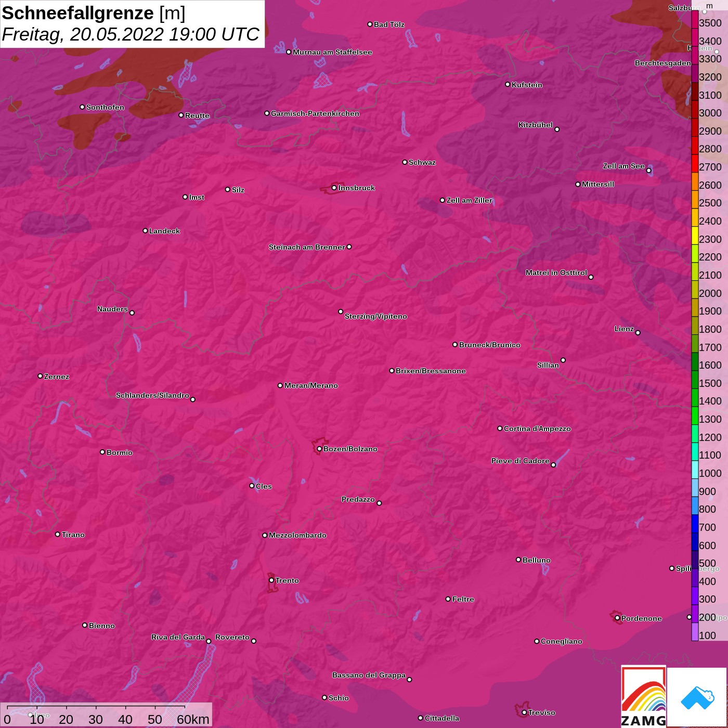
Task: Select the Treviso label
Action: coord(541,712)
